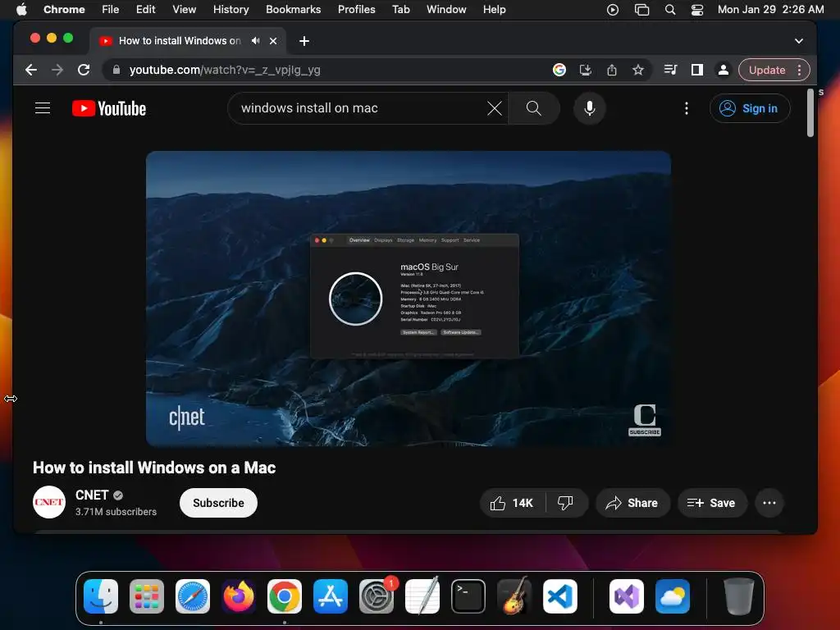Install the app from the address bar
This screenshot has height=630, width=840.
click(x=586, y=70)
